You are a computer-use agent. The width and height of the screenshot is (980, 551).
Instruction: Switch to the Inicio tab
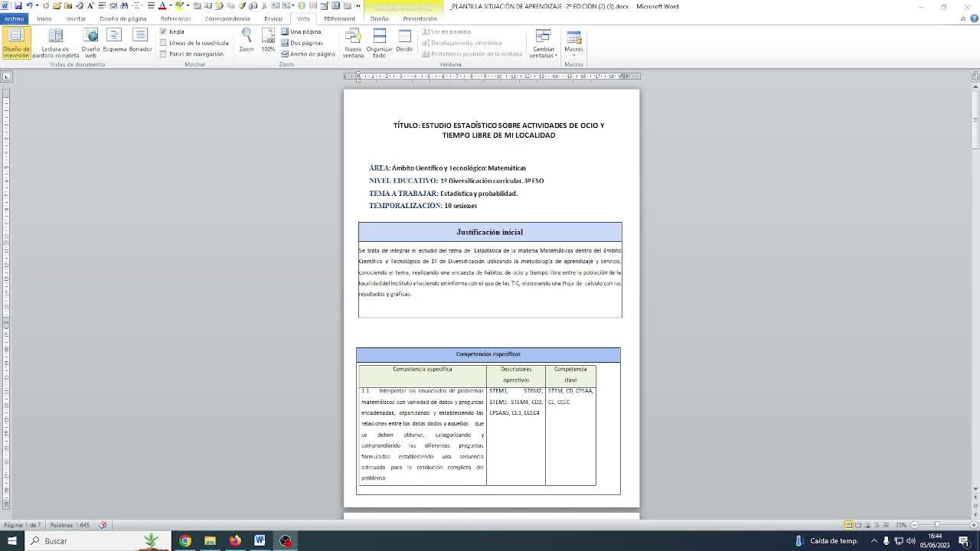[44, 18]
